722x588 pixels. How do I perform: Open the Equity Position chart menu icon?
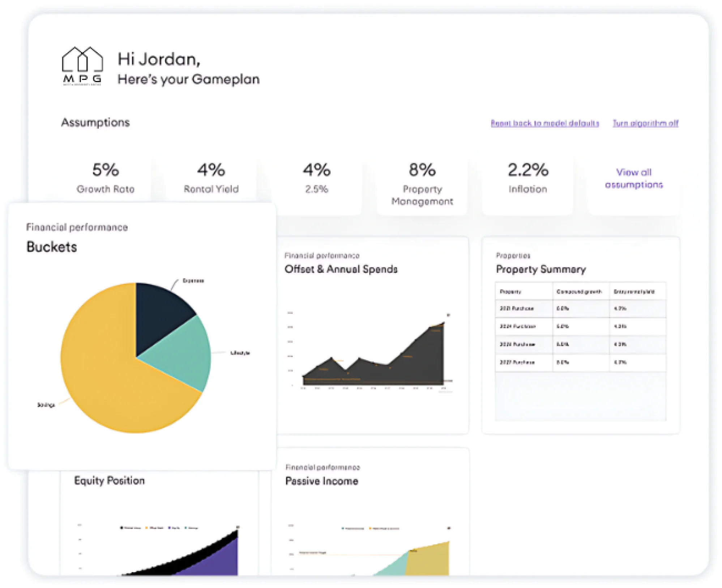coord(238,527)
